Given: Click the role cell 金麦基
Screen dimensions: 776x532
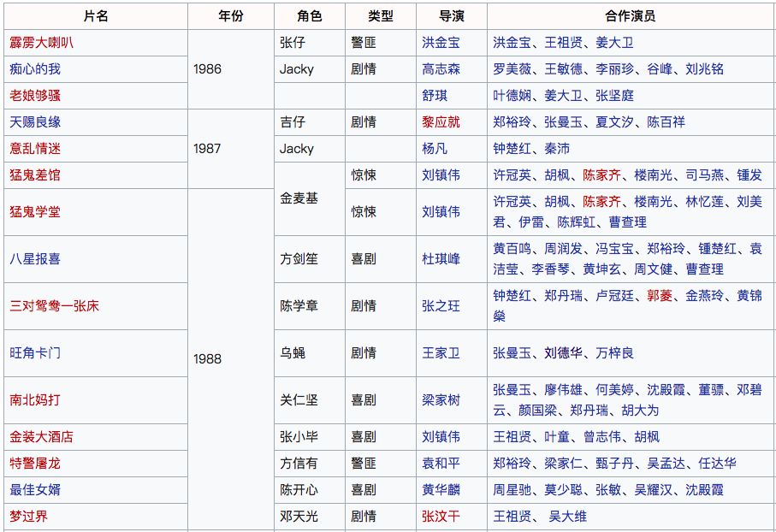Looking at the screenshot, I should tap(310, 198).
